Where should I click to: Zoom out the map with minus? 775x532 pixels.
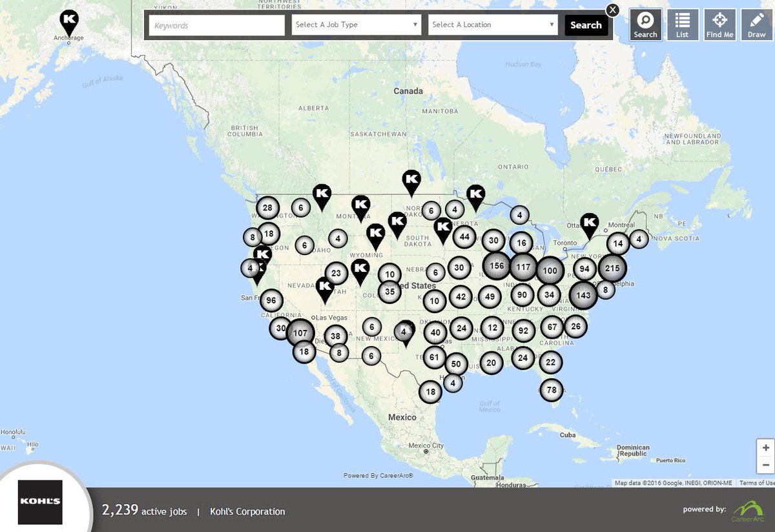click(x=765, y=464)
